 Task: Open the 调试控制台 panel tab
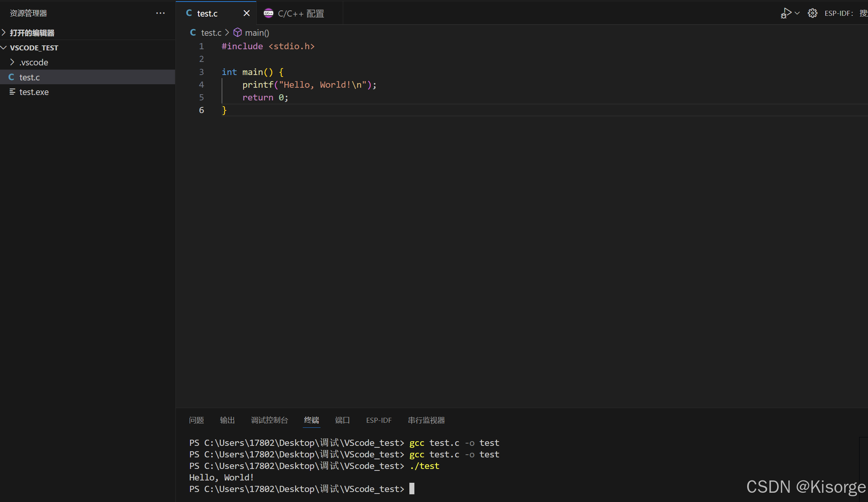[269, 420]
